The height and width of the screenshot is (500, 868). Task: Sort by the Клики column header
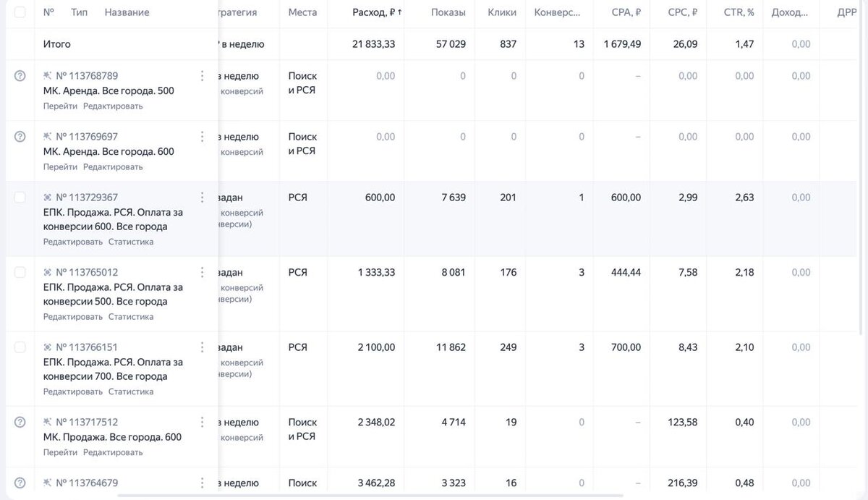[x=502, y=12]
